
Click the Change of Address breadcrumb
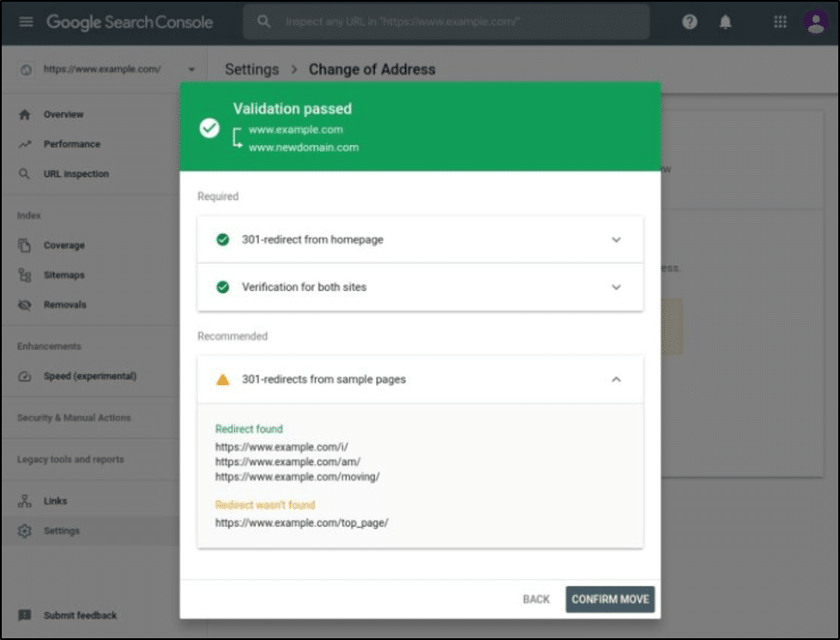(372, 69)
